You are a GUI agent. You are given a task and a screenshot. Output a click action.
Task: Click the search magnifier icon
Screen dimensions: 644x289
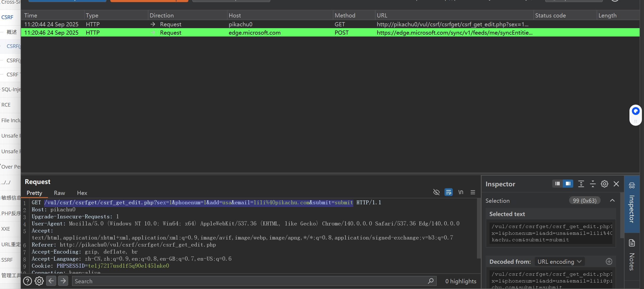click(x=431, y=281)
